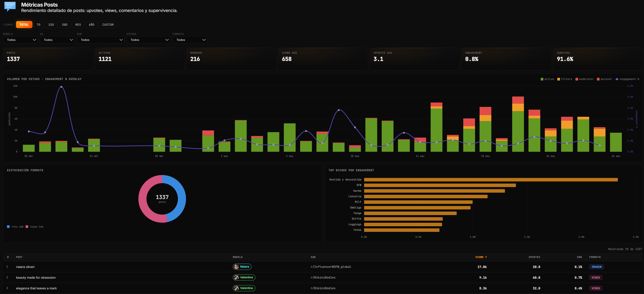
Task: Sort table by VIEWS column
Action: [x=481, y=257]
